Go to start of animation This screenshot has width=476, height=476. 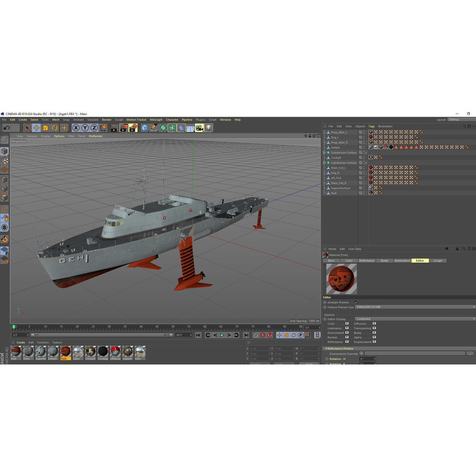(x=198, y=335)
